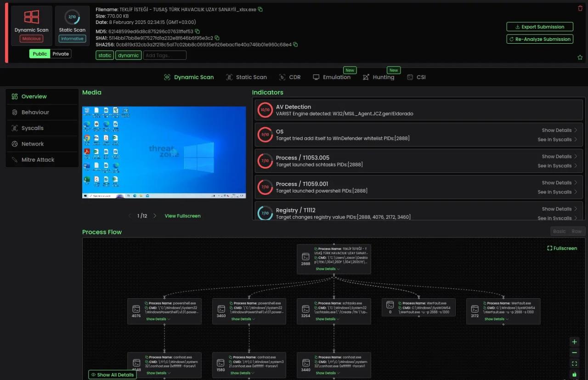Zoom in on the process flow graph
Image resolution: width=588 pixels, height=380 pixels.
574,342
